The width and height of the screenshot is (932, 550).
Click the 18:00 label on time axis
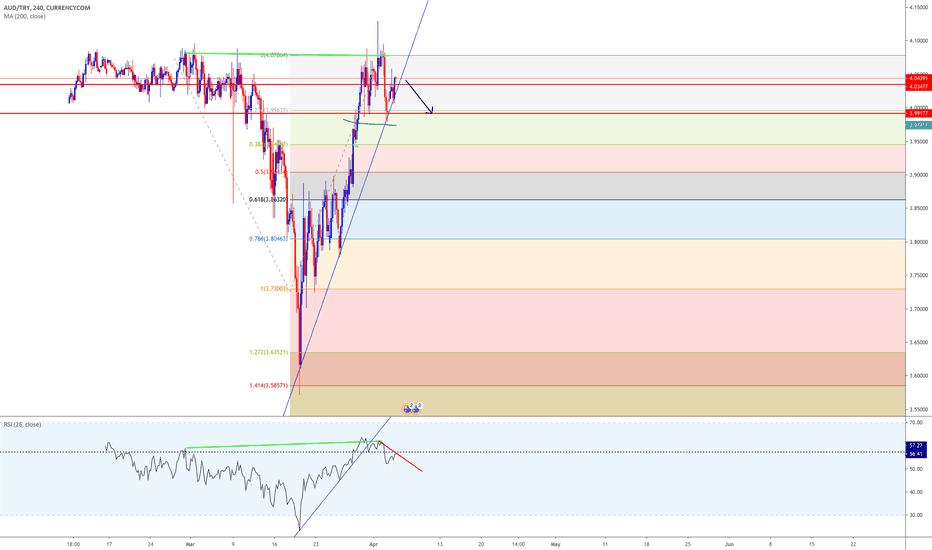point(73,544)
